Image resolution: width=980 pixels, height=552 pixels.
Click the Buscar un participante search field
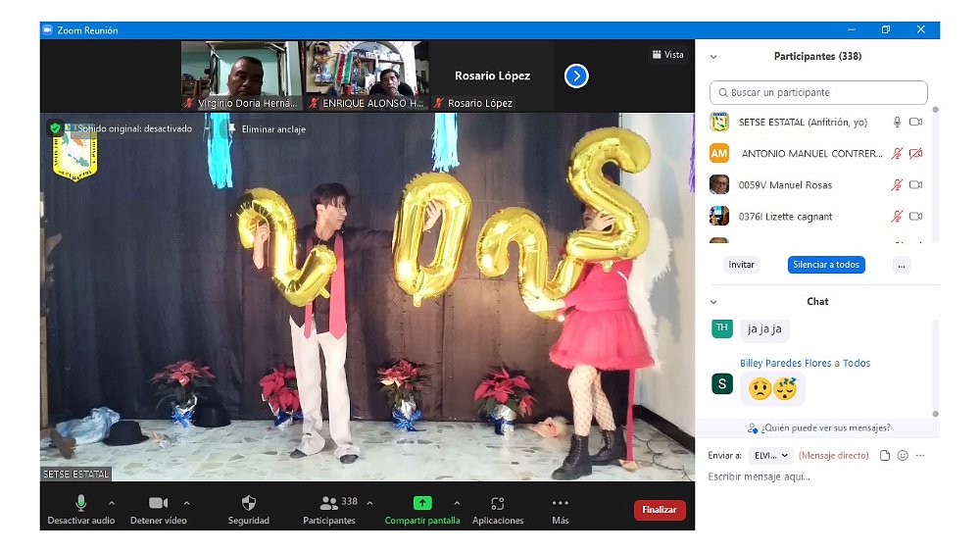818,93
